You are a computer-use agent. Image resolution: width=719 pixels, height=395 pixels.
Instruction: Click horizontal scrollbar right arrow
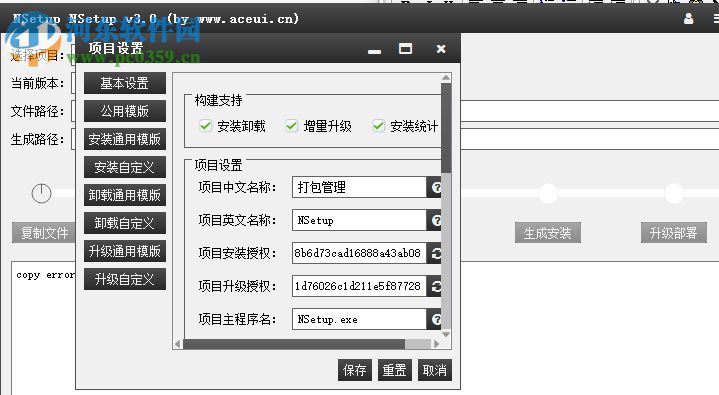436,344
